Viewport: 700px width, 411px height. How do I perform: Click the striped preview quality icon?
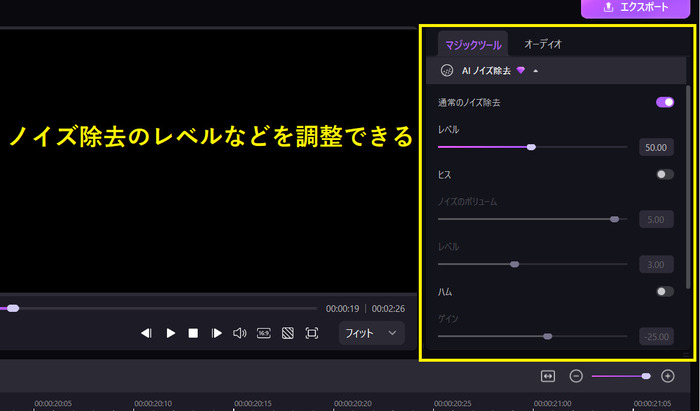point(288,333)
